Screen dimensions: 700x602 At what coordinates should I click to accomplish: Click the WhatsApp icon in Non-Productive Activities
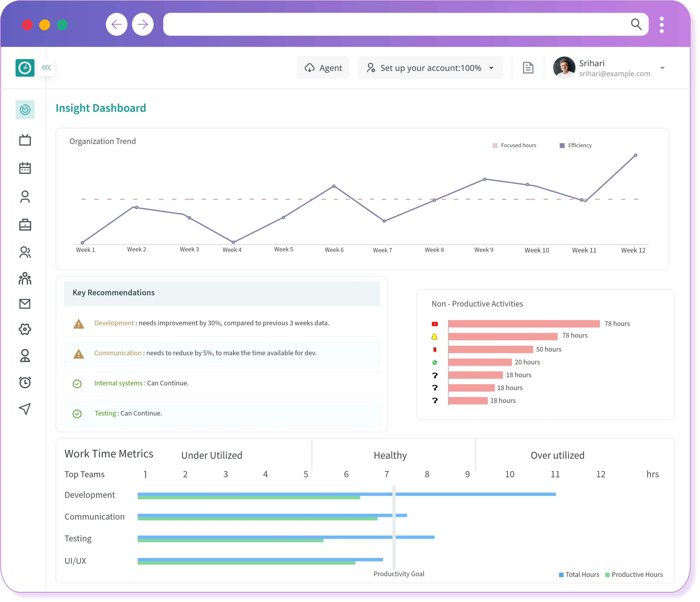(434, 362)
